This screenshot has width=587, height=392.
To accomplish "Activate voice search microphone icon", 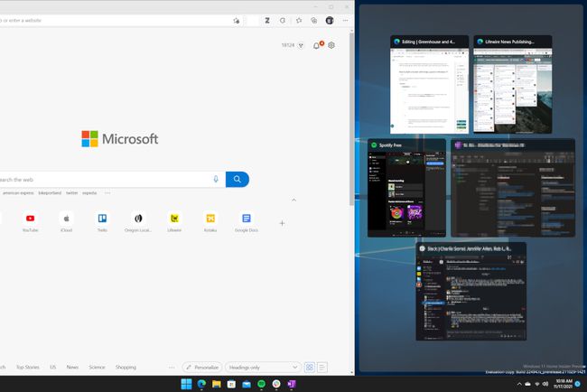I will tap(216, 180).
